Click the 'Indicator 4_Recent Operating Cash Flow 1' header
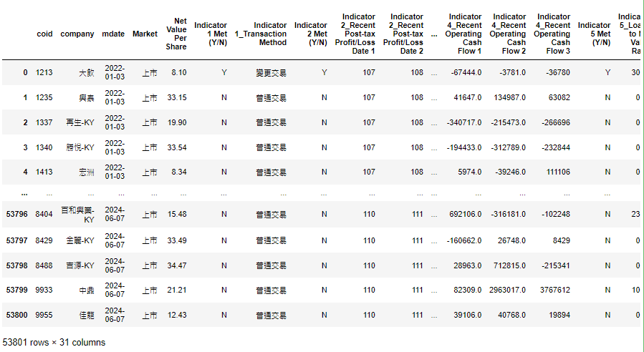This screenshot has height=352, width=644. (x=464, y=34)
